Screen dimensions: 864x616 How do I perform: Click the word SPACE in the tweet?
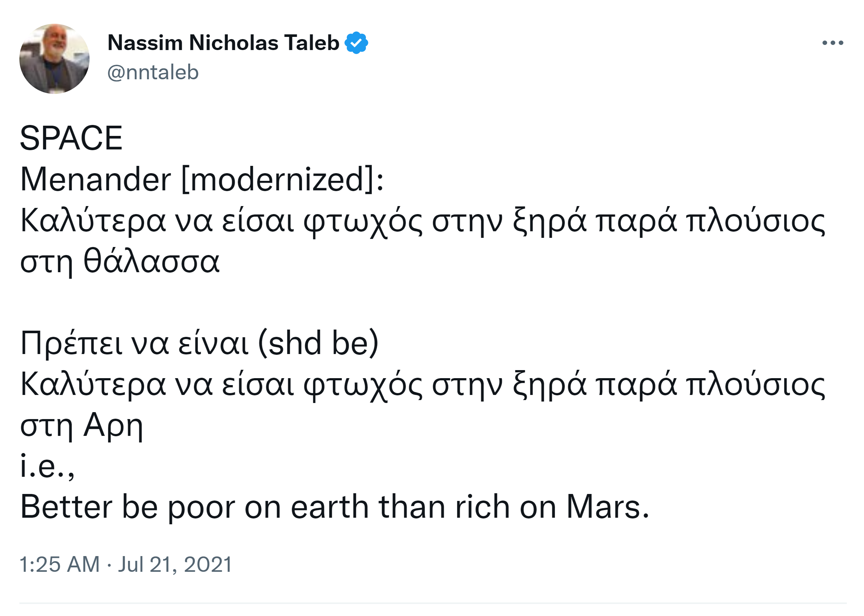point(71,138)
